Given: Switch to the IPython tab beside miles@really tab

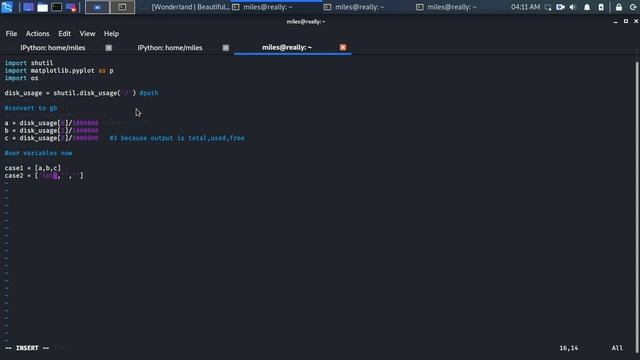Looking at the screenshot, I should [x=170, y=48].
